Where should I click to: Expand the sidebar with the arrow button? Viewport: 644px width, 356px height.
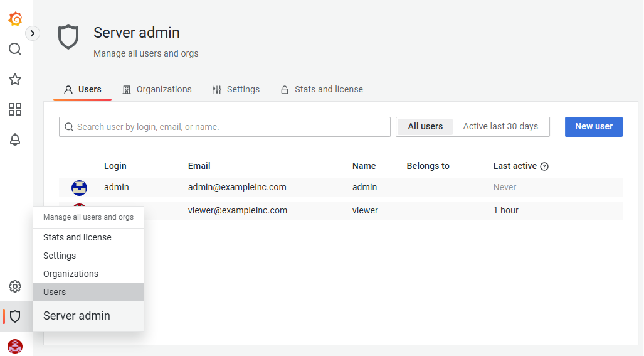click(x=33, y=33)
